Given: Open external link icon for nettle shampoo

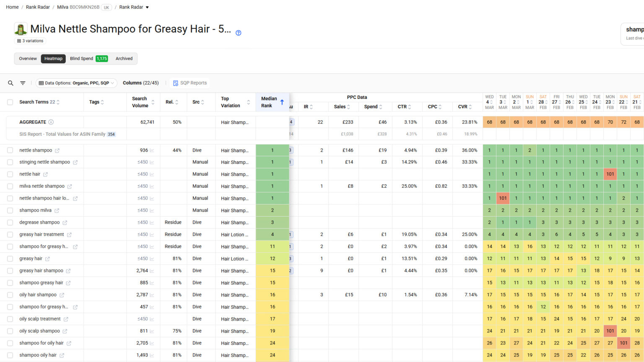Looking at the screenshot, I should coord(57,150).
